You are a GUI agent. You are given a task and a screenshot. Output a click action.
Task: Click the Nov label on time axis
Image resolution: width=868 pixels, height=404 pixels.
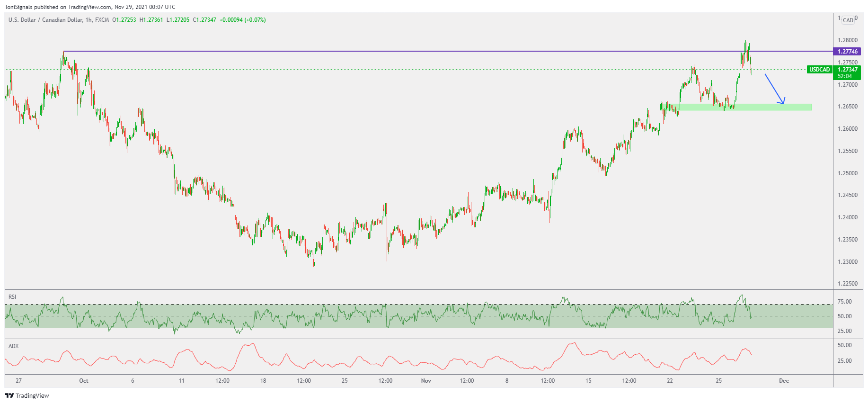(426, 381)
